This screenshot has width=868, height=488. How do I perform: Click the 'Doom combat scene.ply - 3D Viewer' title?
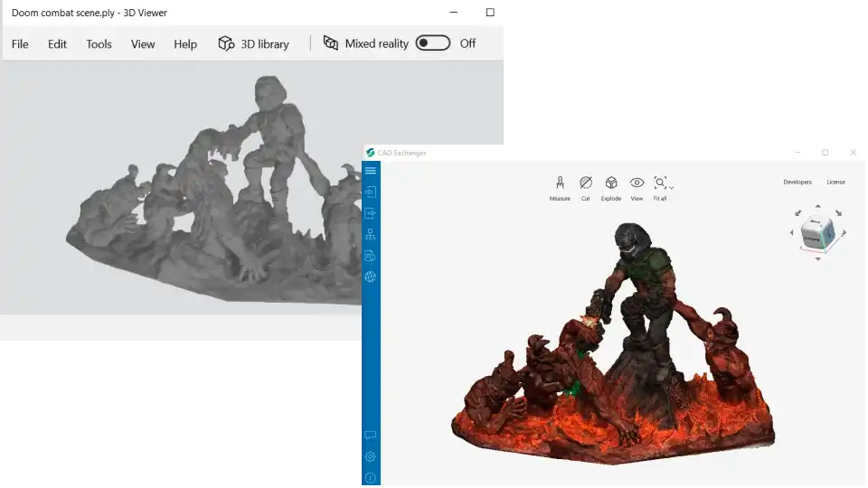90,13
